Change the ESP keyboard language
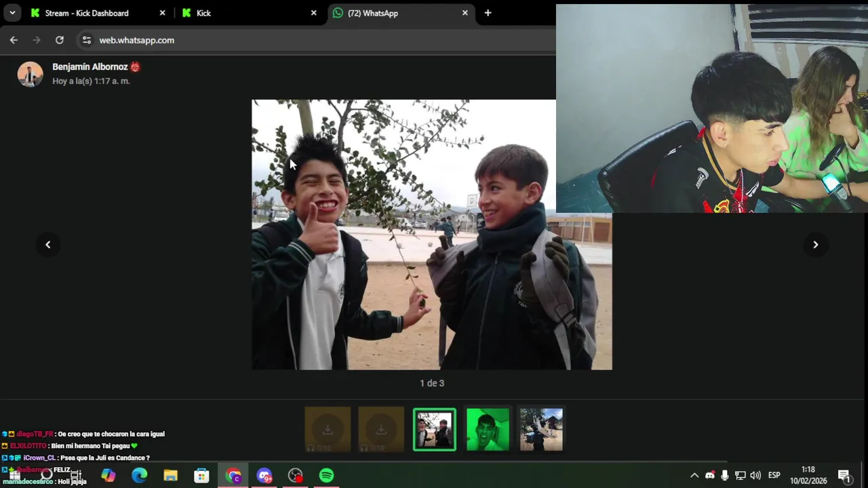The image size is (868, 488). 774,475
